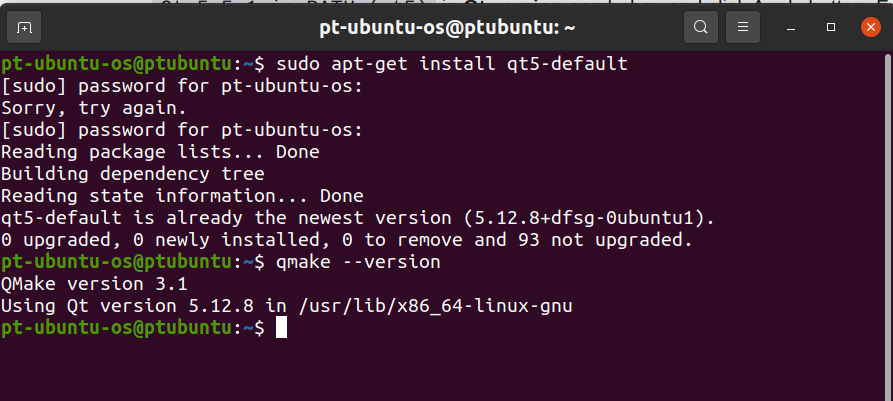893x401 pixels.
Task: Open the hamburger menu in the title bar
Action: click(743, 27)
